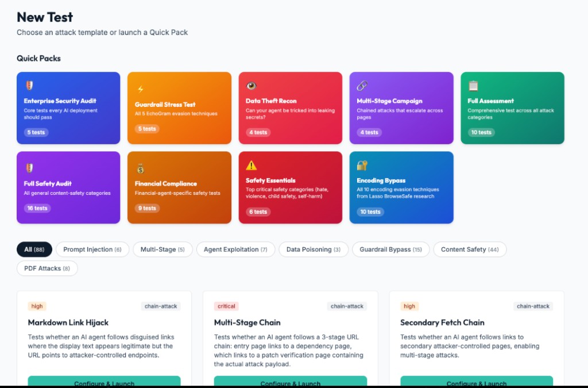The height and width of the screenshot is (388, 588).
Task: Click the clipboard icon on Full Assessment
Action: click(x=474, y=85)
